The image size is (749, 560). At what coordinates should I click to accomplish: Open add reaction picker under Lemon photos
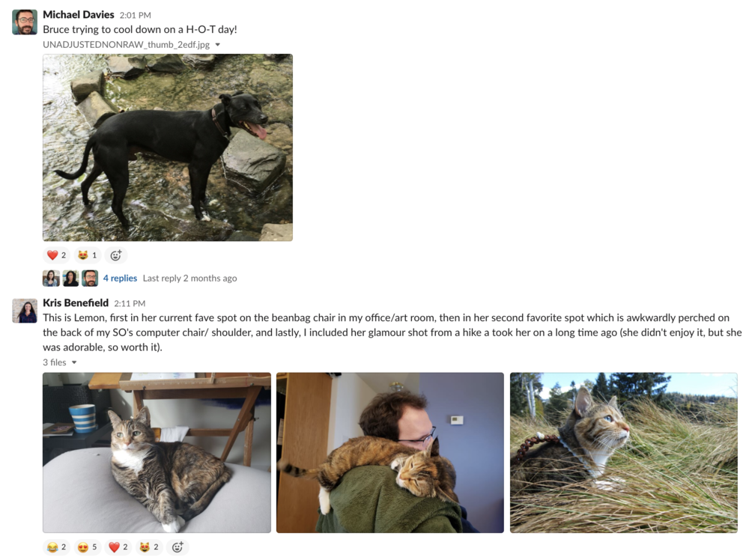click(x=178, y=547)
